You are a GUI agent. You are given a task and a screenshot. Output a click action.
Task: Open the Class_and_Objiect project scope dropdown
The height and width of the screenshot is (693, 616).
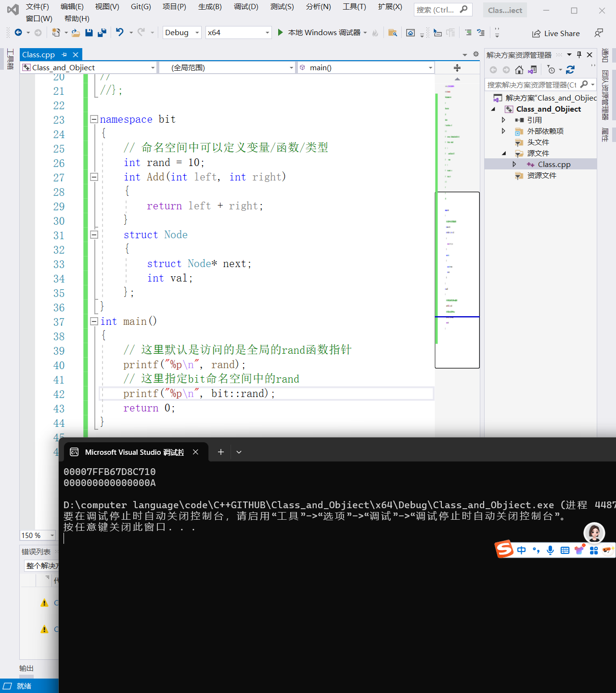pos(89,67)
